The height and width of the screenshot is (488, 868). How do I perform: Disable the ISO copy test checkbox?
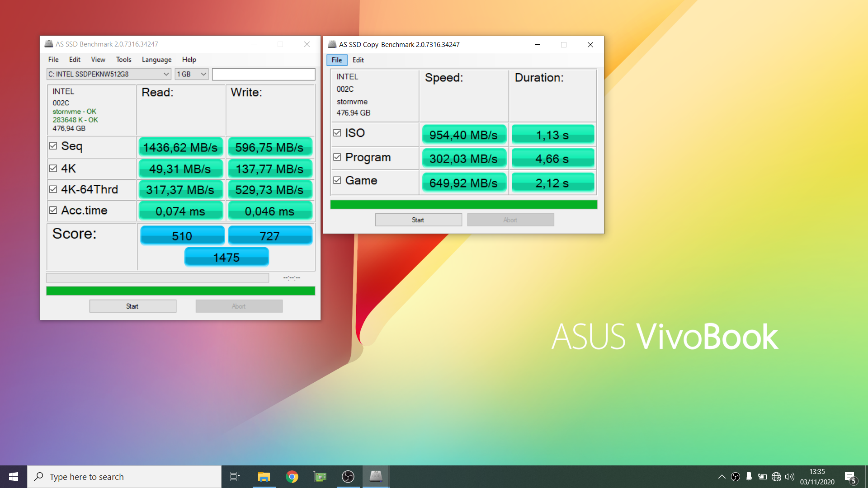pos(337,133)
